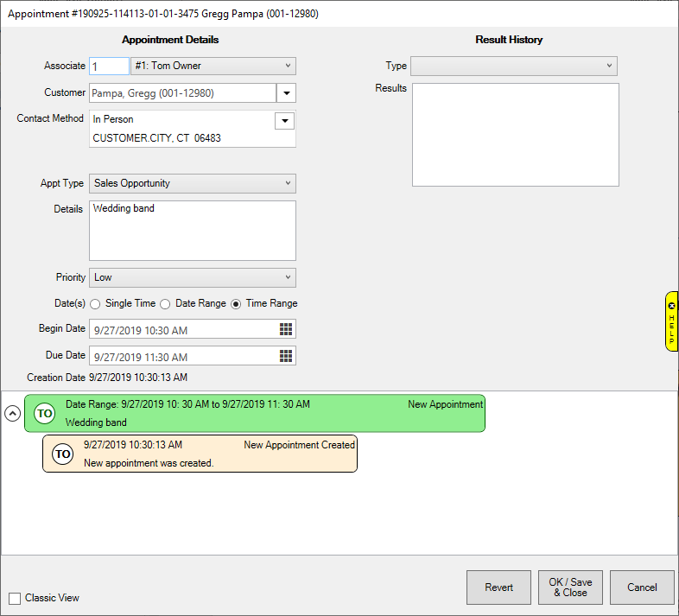679x616 pixels.
Task: Enable the Classic View checkbox
Action: click(x=15, y=598)
